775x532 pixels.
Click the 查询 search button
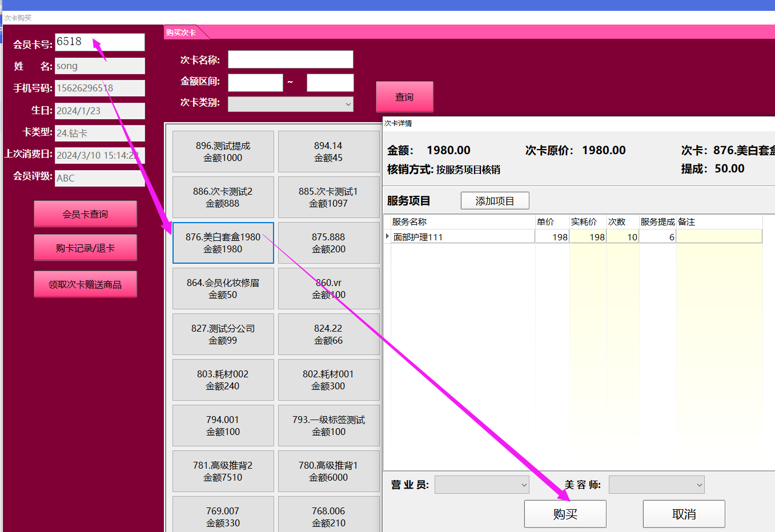pos(404,97)
